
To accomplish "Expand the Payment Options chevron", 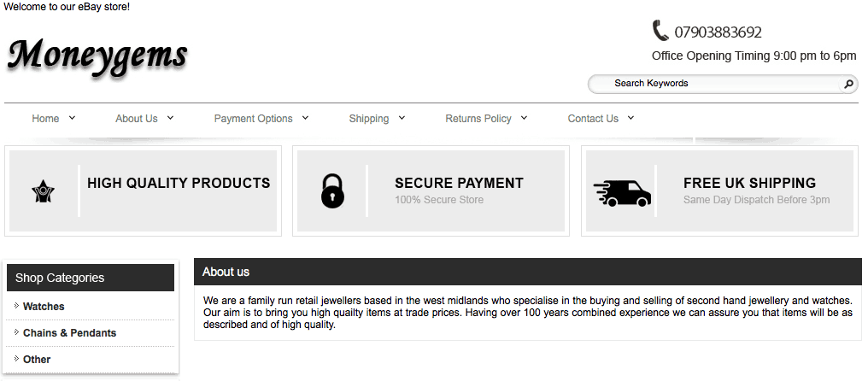I will pyautogui.click(x=305, y=118).
